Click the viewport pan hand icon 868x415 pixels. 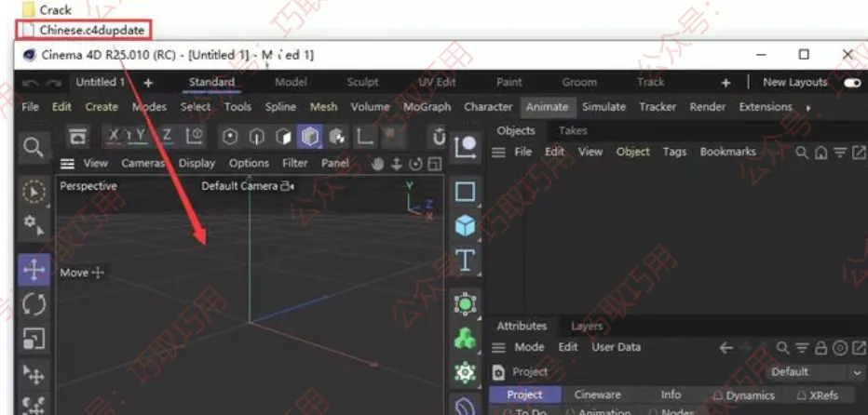tap(377, 165)
